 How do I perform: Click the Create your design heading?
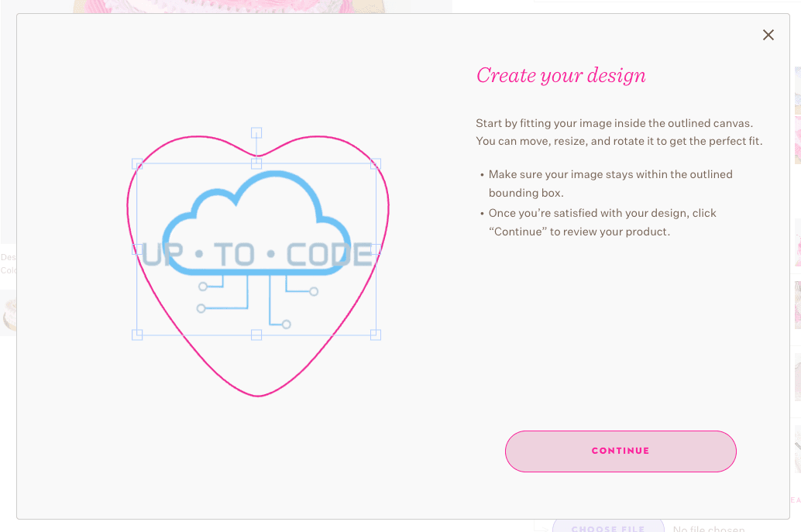pos(561,75)
